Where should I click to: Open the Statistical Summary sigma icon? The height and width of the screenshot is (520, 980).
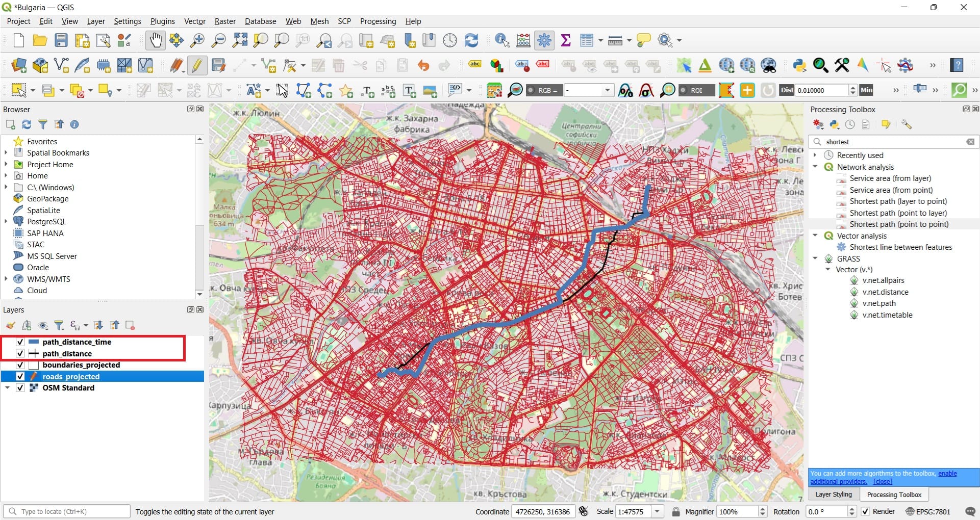point(566,40)
